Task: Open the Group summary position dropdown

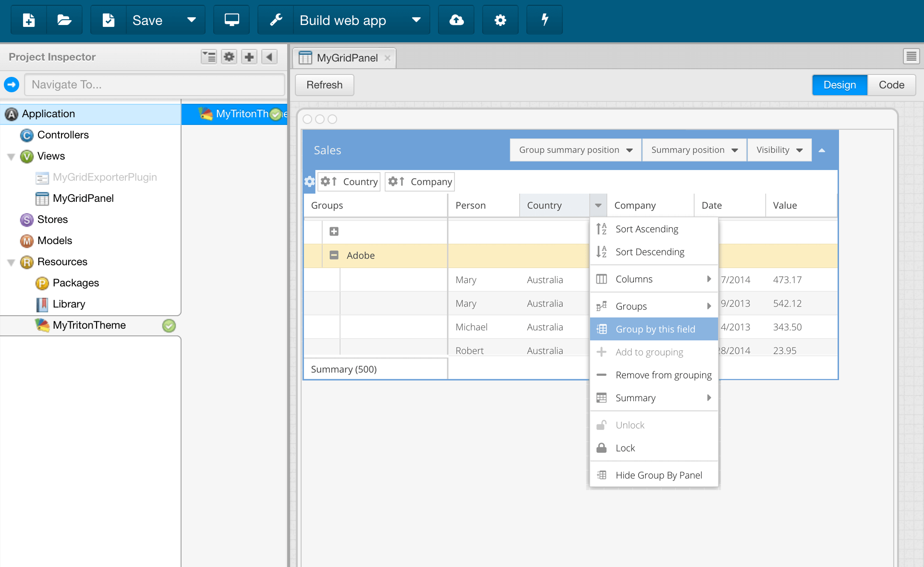Action: [x=575, y=150]
